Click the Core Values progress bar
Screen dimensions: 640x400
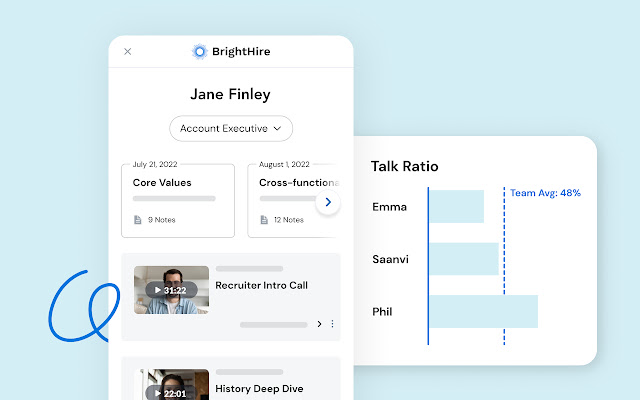coord(174,199)
